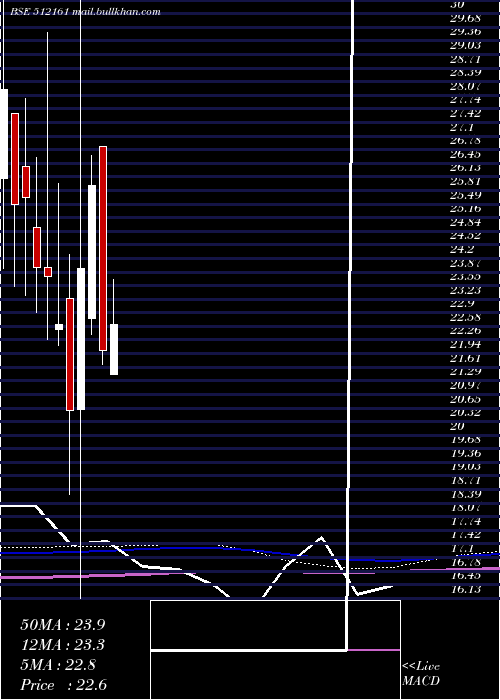Select the 25.49 price axis label
Viewport: 500px width, 700px height.
466,195
